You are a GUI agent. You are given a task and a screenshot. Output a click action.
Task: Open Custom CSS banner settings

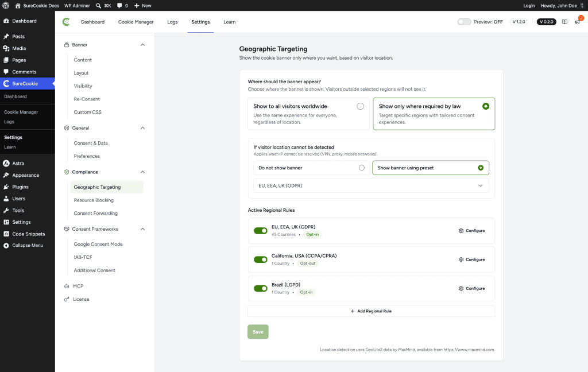point(87,112)
